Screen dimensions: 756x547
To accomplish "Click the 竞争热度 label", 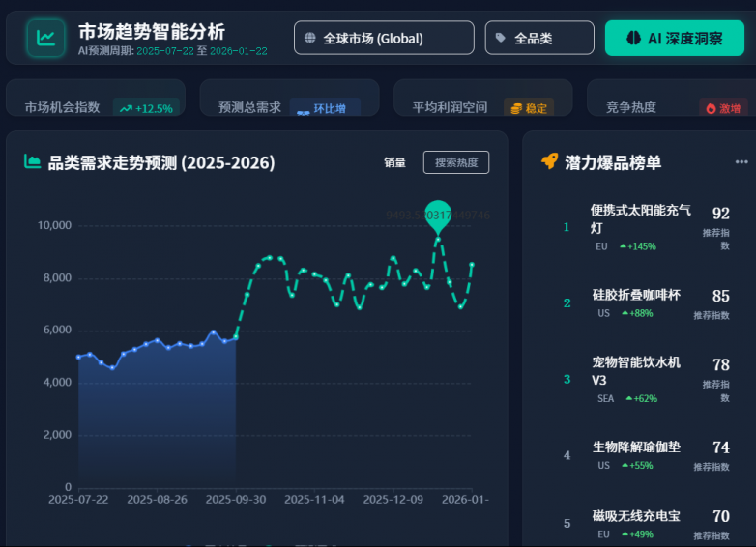I will coord(630,107).
